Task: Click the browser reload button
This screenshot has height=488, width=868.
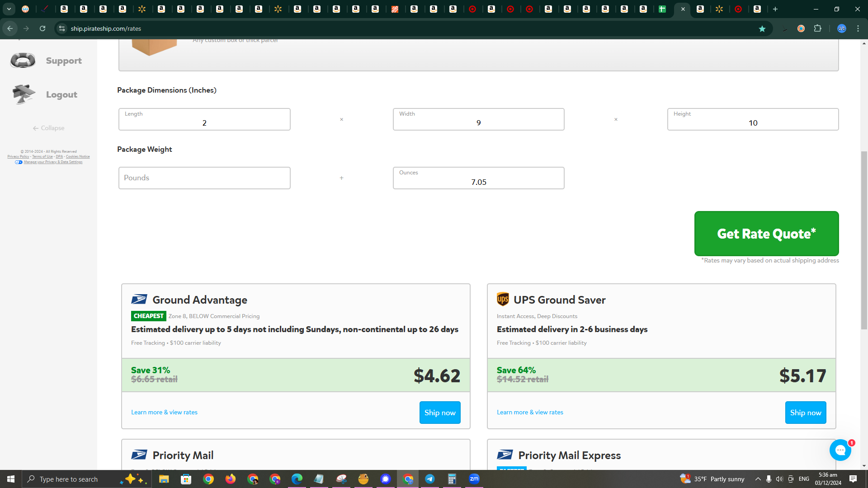Action: [42, 28]
